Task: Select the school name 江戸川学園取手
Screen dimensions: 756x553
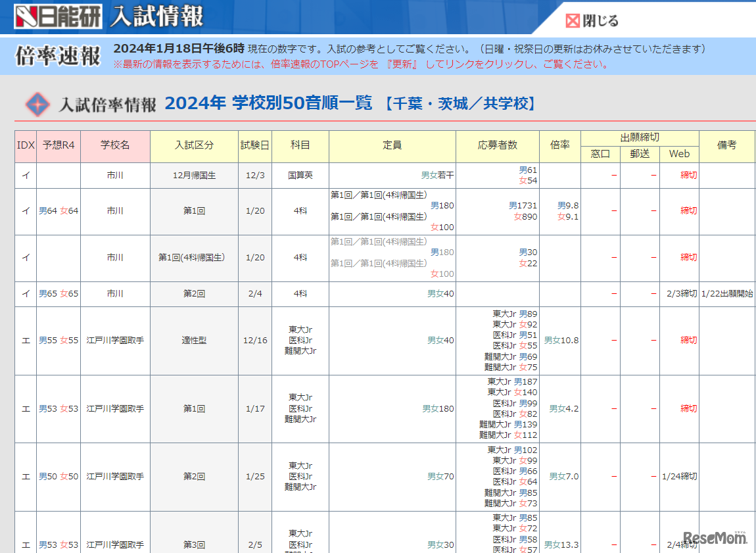Action: [x=115, y=340]
